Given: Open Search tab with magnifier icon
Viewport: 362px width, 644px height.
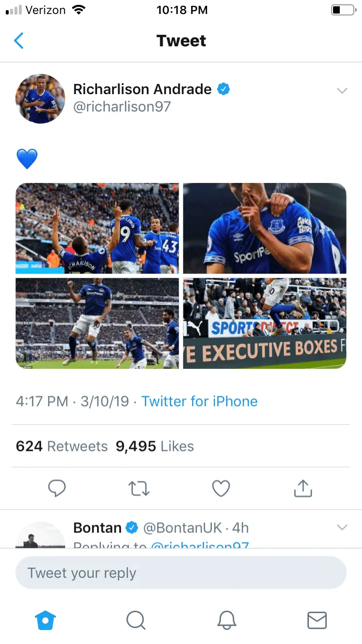Looking at the screenshot, I should click(x=136, y=620).
